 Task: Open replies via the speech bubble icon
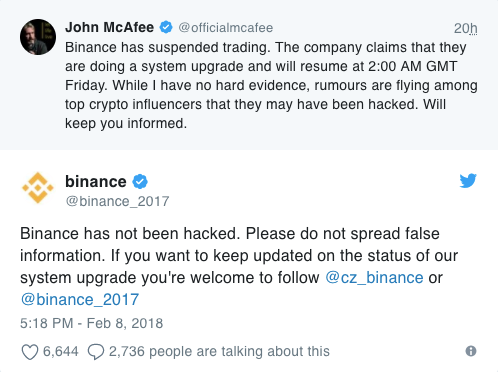(x=96, y=352)
